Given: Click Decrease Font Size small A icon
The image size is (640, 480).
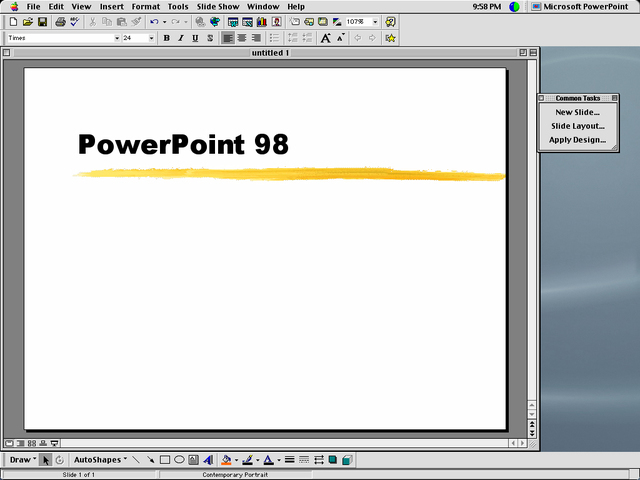Looking at the screenshot, I should coord(340,38).
